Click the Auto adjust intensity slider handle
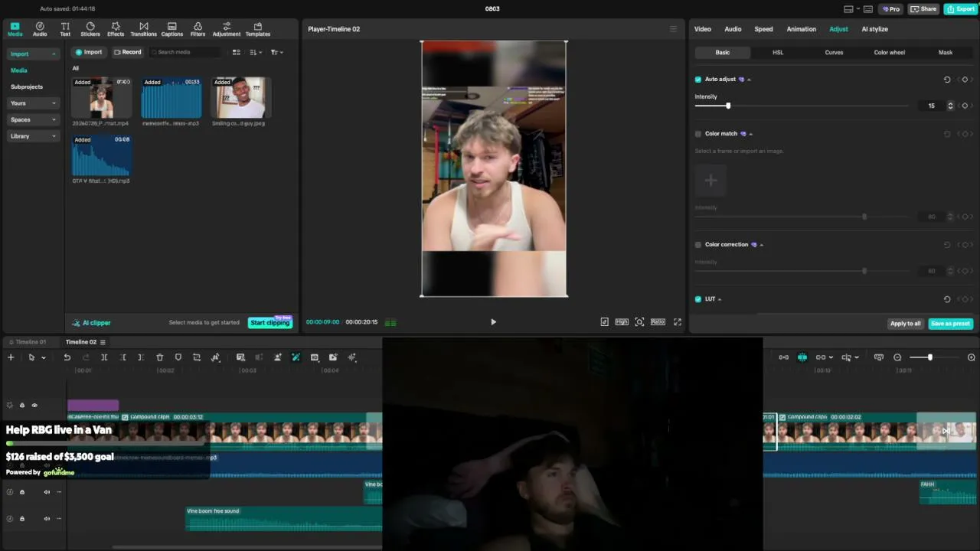 pos(727,106)
